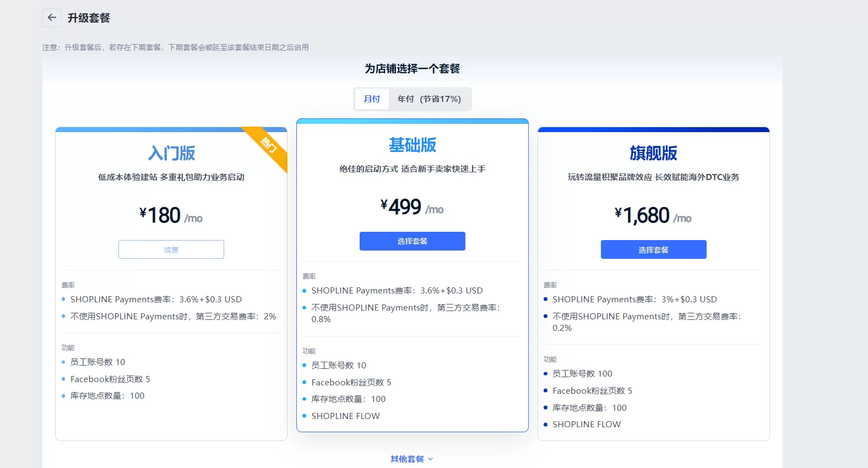Screen dimensions: 868x468
Task: Click the 基础版 plan title
Action: pyautogui.click(x=412, y=145)
